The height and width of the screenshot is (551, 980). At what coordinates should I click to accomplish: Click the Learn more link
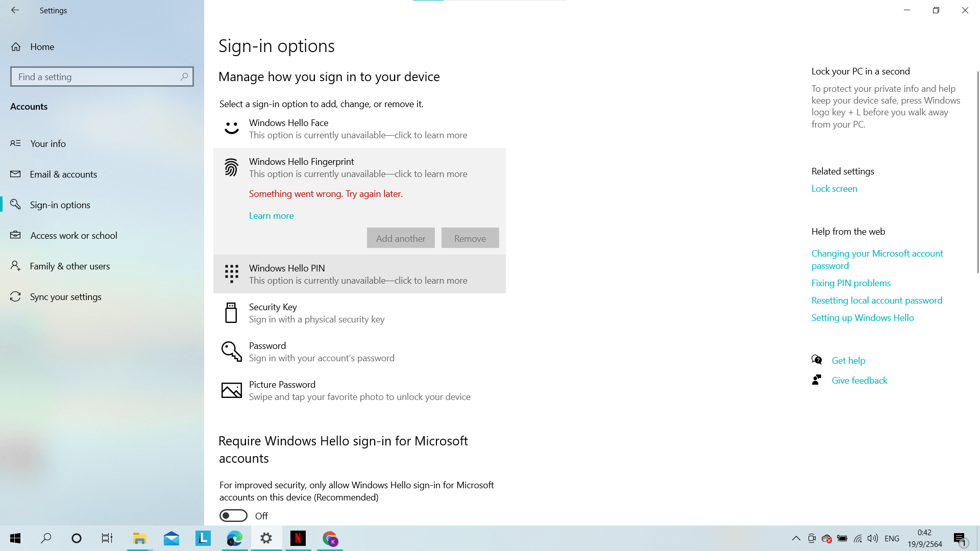pyautogui.click(x=271, y=216)
